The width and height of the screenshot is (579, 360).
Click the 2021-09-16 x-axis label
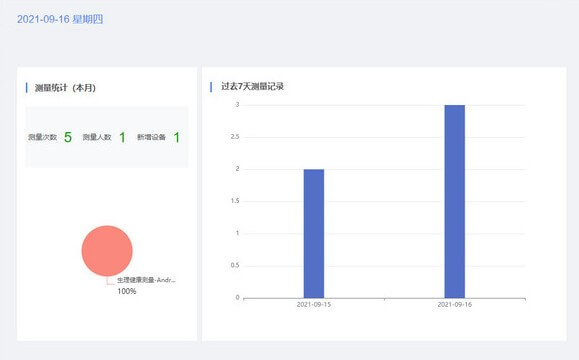tap(455, 305)
